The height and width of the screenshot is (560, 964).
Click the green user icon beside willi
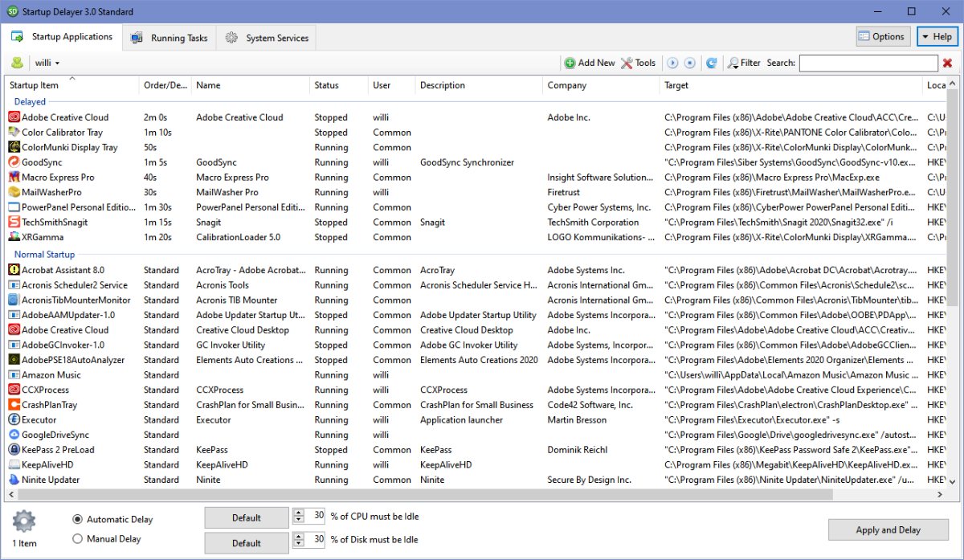tap(17, 63)
